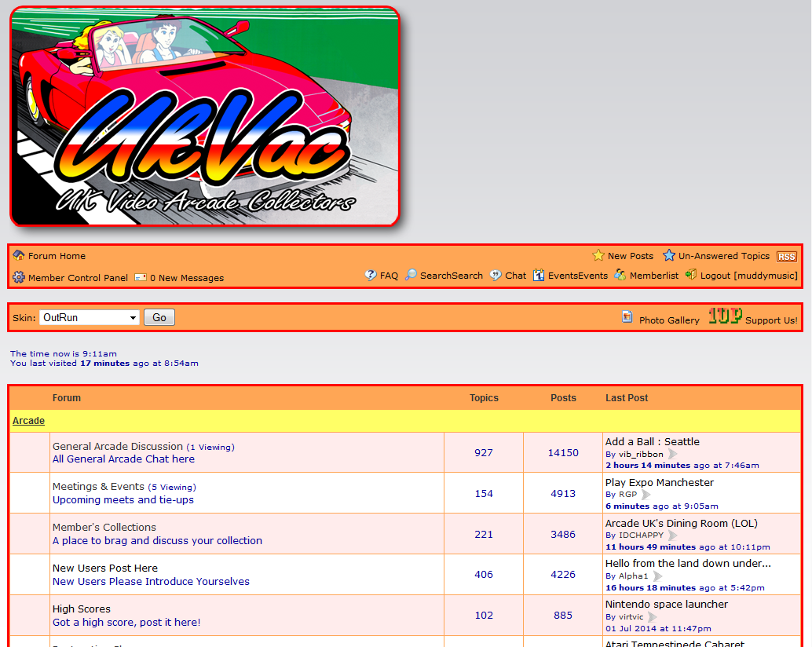The width and height of the screenshot is (812, 647).
Task: Click the Forum Home house icon
Action: click(19, 255)
